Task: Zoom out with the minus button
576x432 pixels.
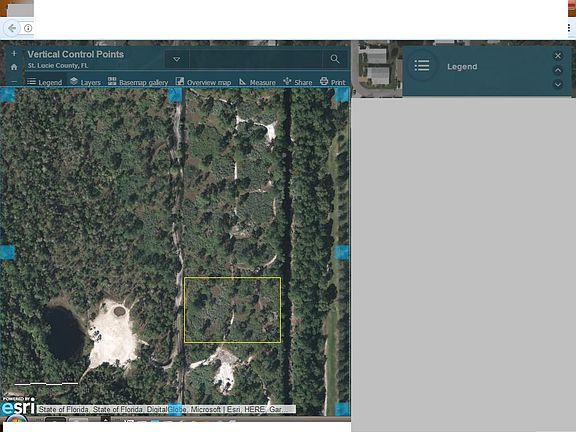Action: point(14,82)
